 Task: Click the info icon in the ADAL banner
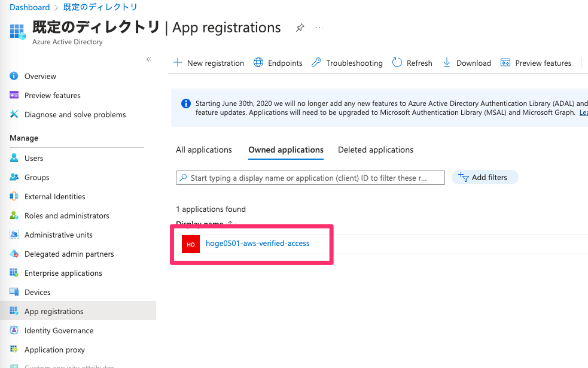tap(185, 104)
